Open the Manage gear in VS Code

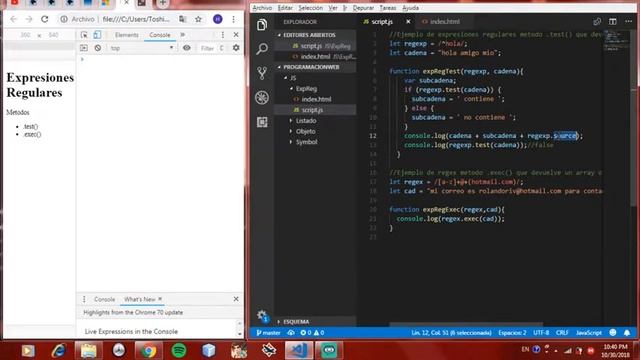coord(262,316)
